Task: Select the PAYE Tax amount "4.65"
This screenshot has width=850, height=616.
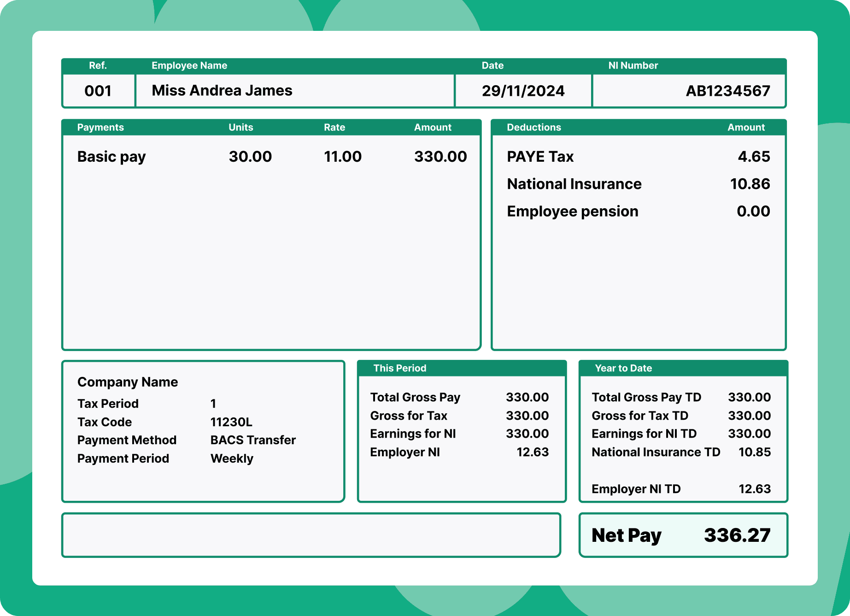Action: (754, 157)
